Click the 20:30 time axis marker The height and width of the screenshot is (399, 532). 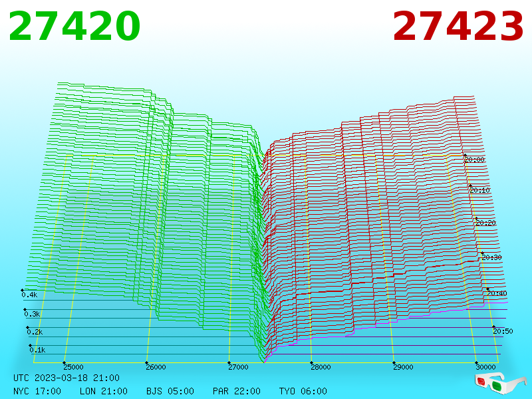(x=491, y=257)
